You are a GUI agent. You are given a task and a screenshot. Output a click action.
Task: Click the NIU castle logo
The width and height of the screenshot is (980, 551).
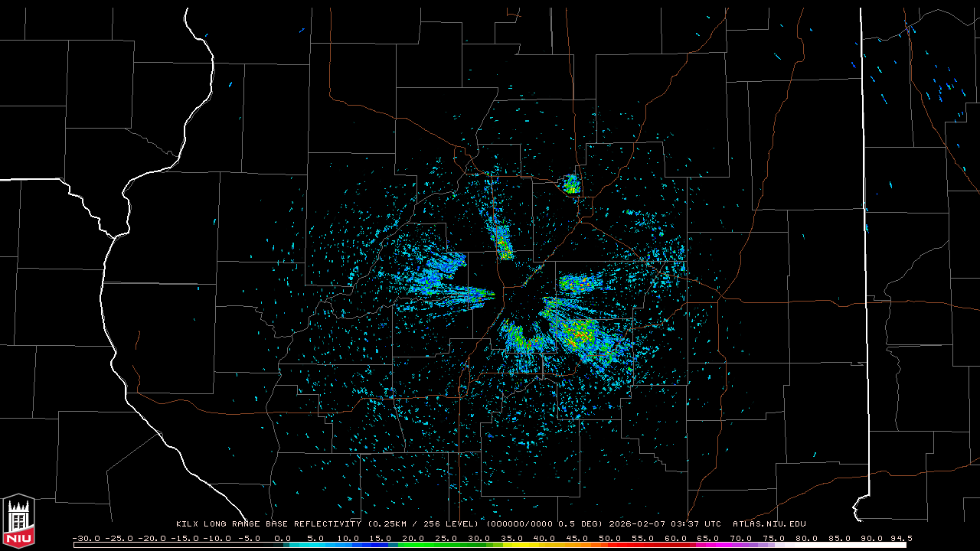18,522
